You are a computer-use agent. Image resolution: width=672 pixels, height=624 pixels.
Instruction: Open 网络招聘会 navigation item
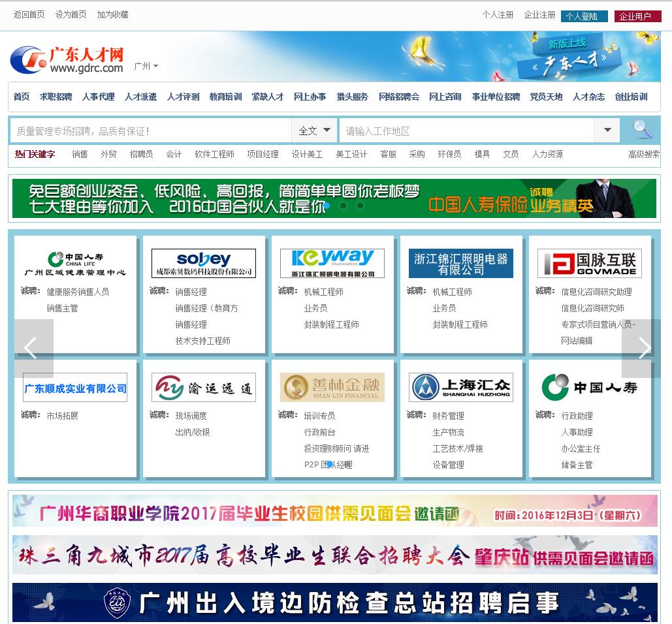399,97
